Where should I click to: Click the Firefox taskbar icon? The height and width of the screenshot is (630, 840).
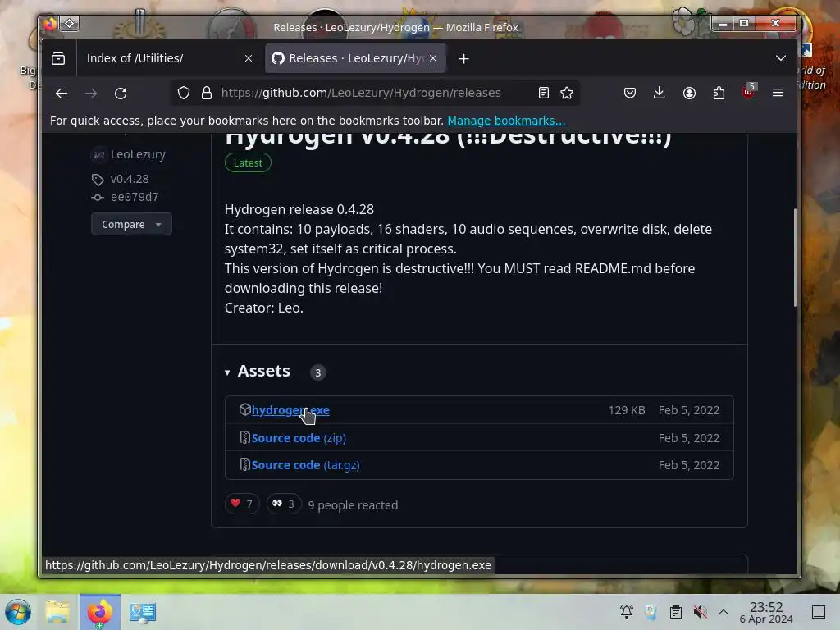[x=99, y=612]
